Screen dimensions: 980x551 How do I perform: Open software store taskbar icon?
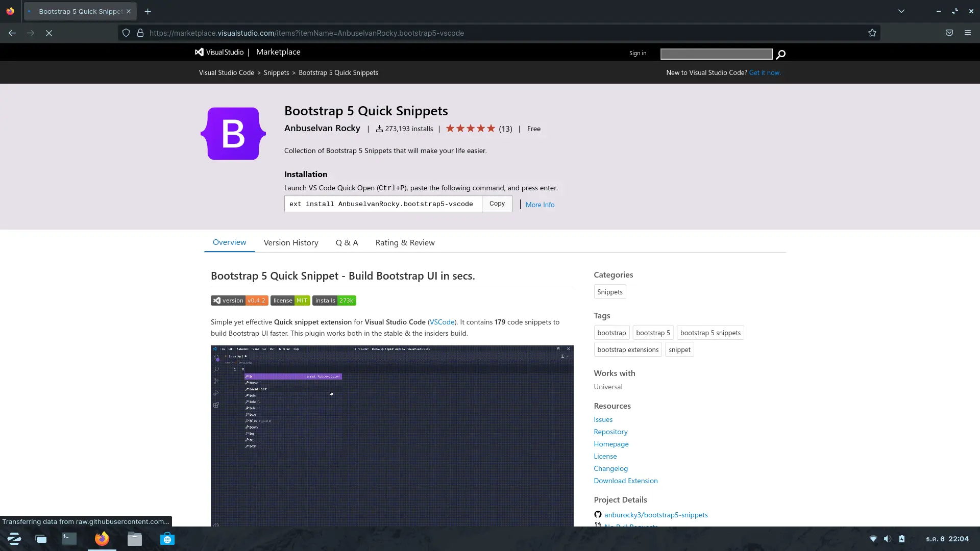[x=167, y=539]
